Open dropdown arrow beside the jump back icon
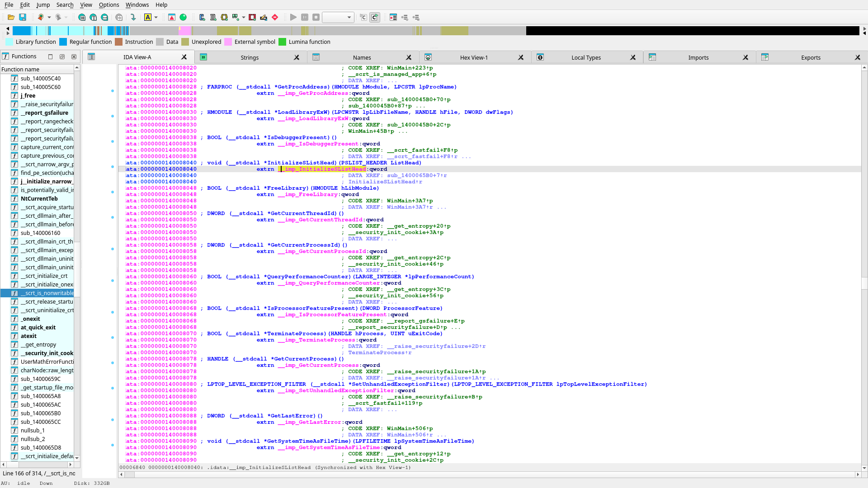The height and width of the screenshot is (488, 868). (x=49, y=17)
